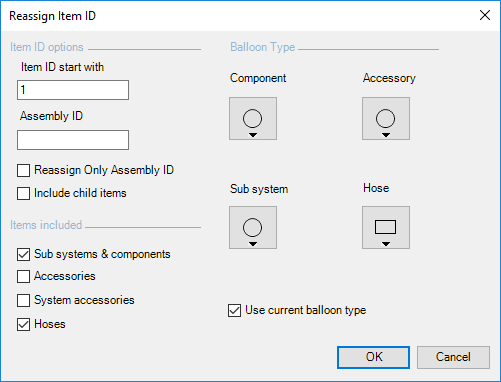Toggle Use current balloon type
The image size is (501, 382).
[x=234, y=310]
